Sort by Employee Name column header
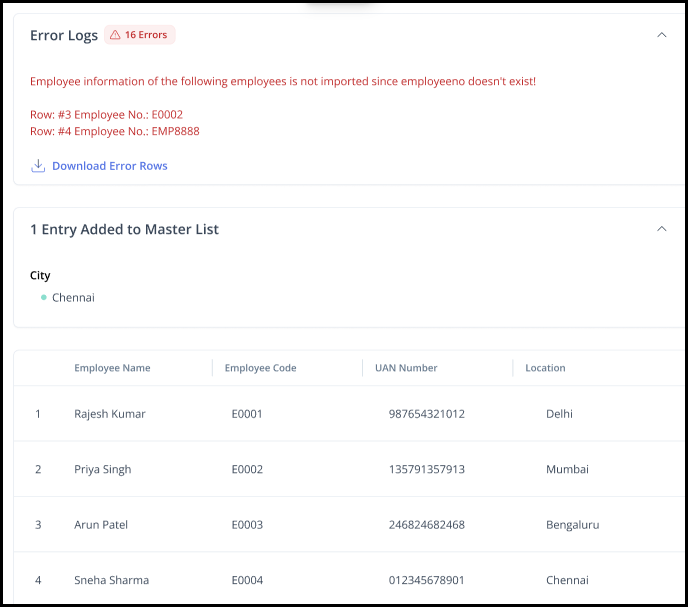Screen dimensions: 688x607 tap(112, 368)
